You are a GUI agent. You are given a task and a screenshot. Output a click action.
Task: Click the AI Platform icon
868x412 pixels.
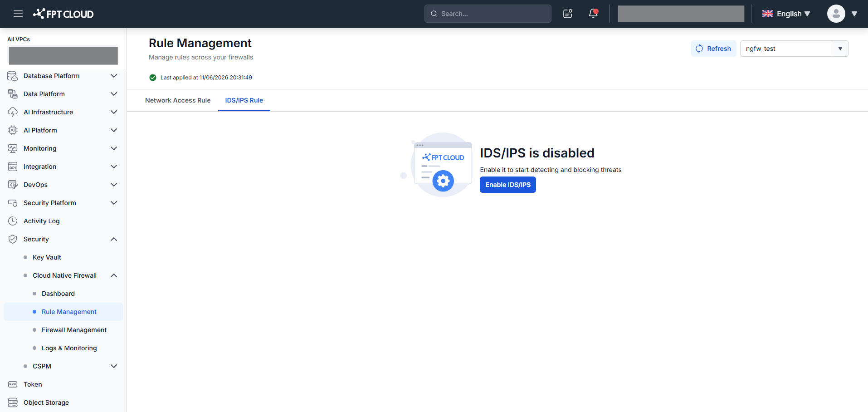point(13,130)
